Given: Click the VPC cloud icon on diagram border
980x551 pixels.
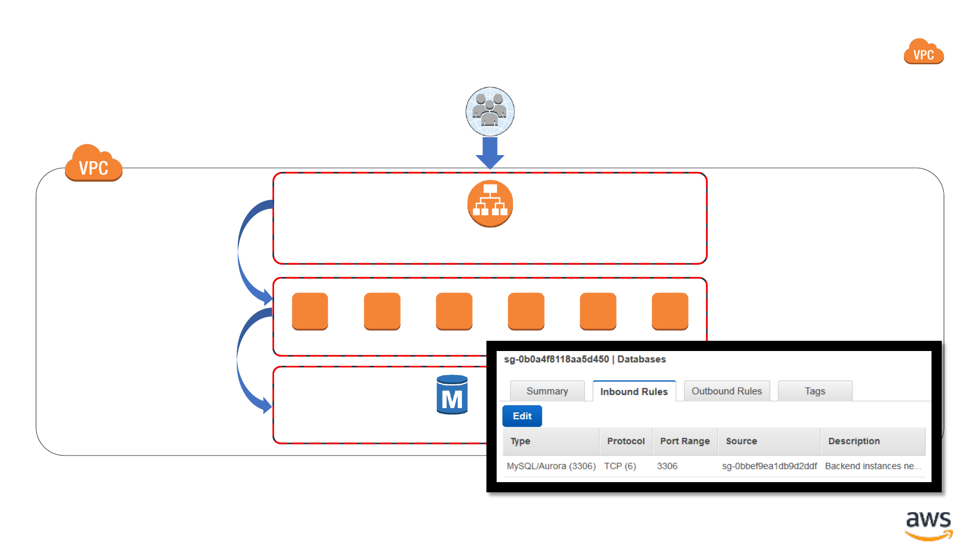Looking at the screenshot, I should (93, 163).
